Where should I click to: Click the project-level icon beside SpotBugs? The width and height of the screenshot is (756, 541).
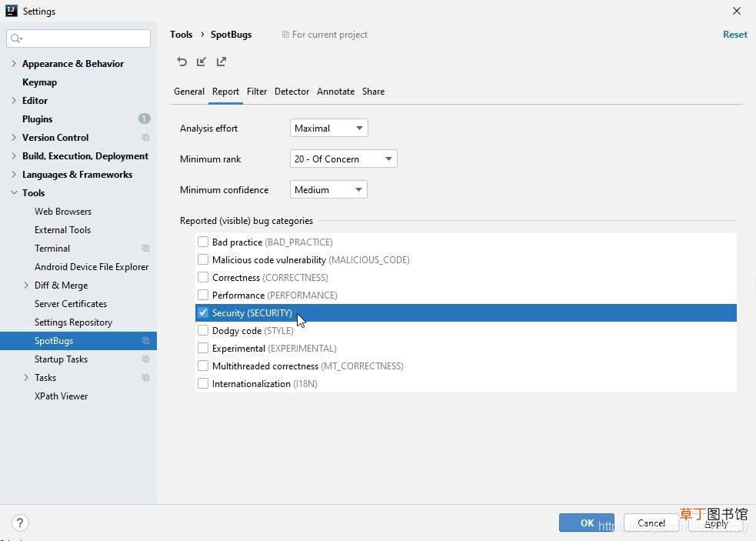point(145,341)
